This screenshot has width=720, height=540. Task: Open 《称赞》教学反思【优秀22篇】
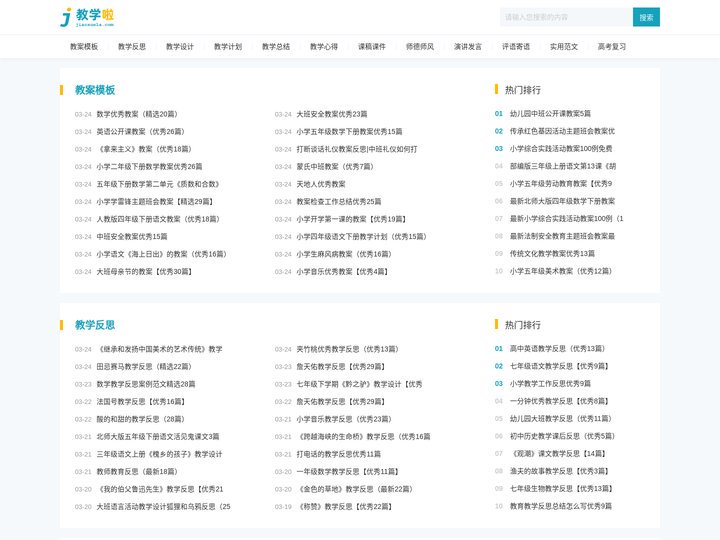(x=344, y=507)
